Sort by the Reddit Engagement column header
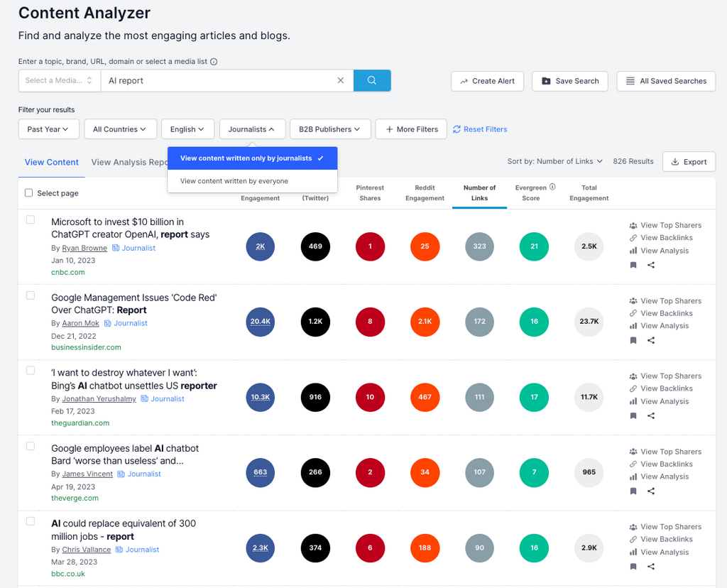727x588 pixels. 425,193
